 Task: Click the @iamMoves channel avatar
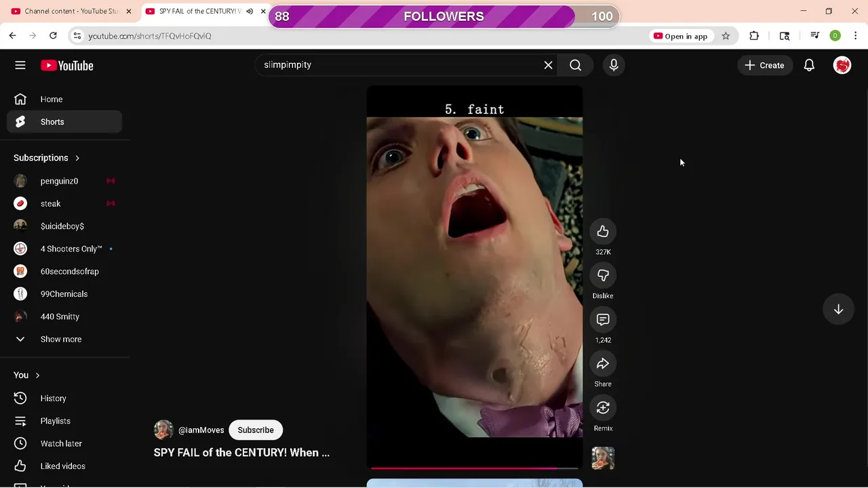163,430
